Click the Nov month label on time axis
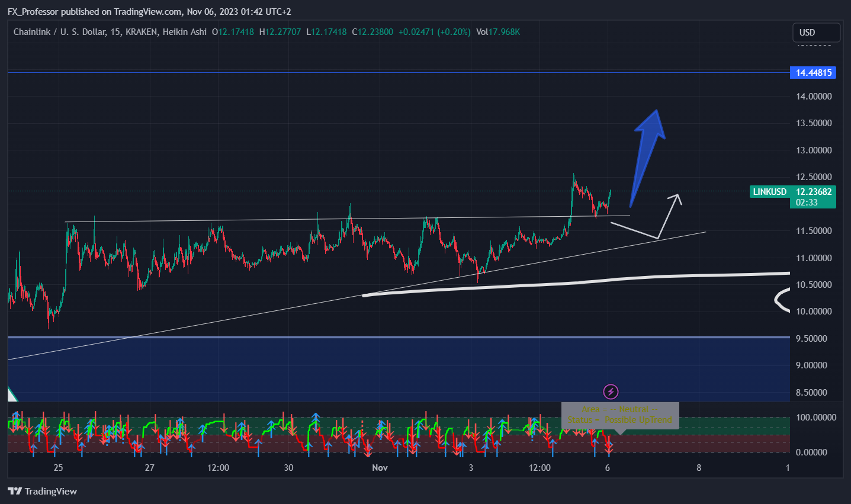This screenshot has width=851, height=504. (380, 468)
